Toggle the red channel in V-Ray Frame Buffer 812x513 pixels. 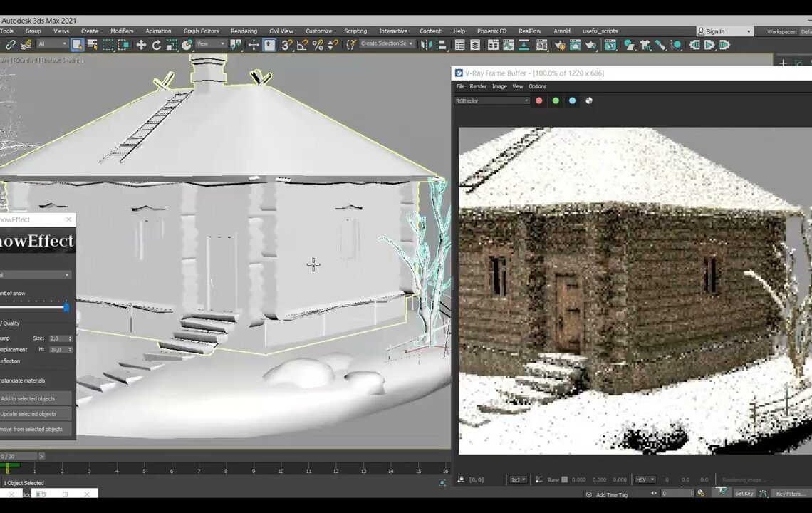[538, 100]
